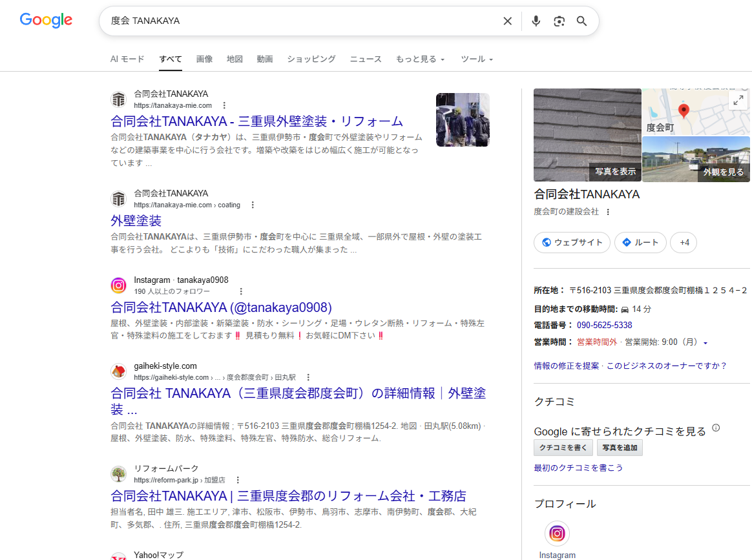Viewport: 752px width, 560px height.
Task: Click 最初のクチコミを書こう link
Action: pyautogui.click(x=578, y=468)
